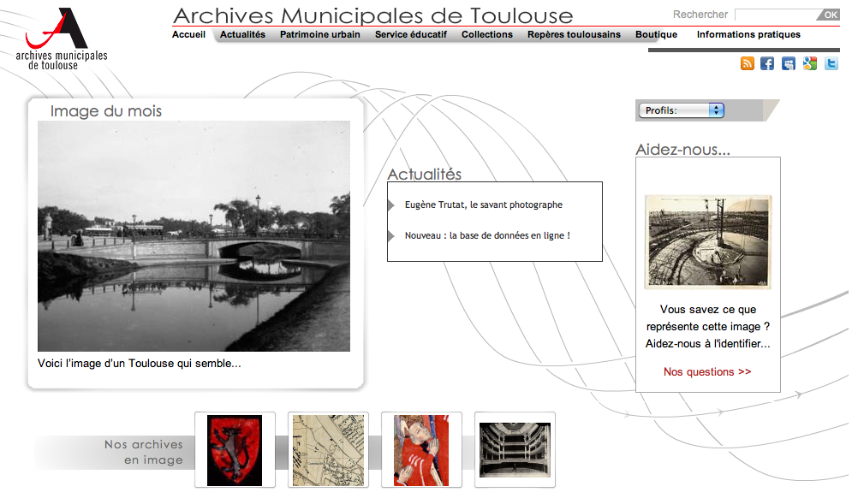Open the bridge photo Image du mois

pyautogui.click(x=194, y=235)
